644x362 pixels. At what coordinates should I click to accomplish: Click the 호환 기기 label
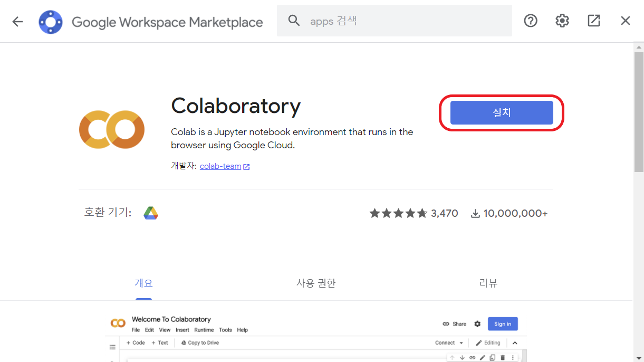click(x=108, y=213)
